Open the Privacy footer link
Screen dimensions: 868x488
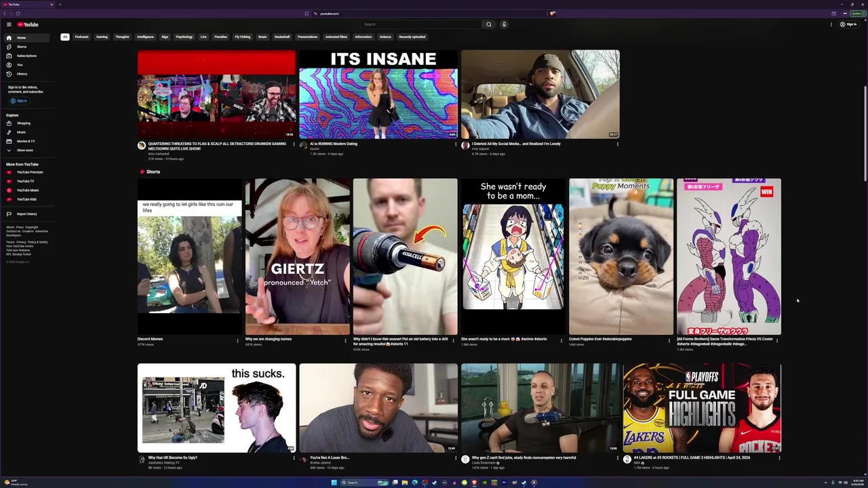[21, 242]
